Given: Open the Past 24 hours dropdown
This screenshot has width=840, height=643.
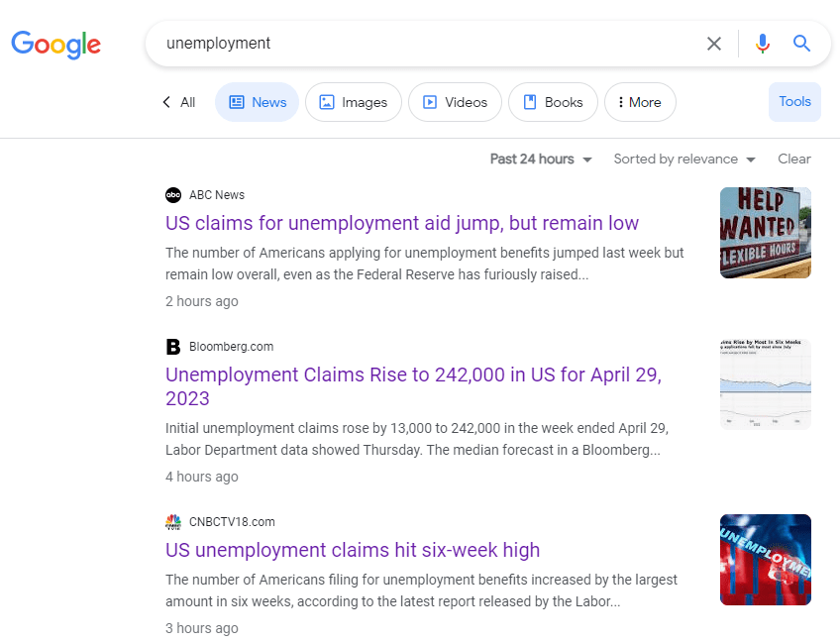Looking at the screenshot, I should [x=541, y=160].
